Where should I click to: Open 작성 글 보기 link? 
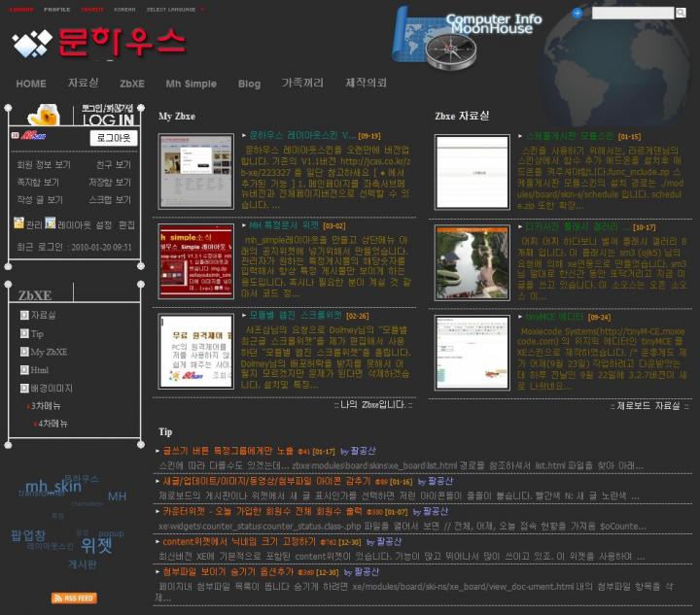[40, 199]
